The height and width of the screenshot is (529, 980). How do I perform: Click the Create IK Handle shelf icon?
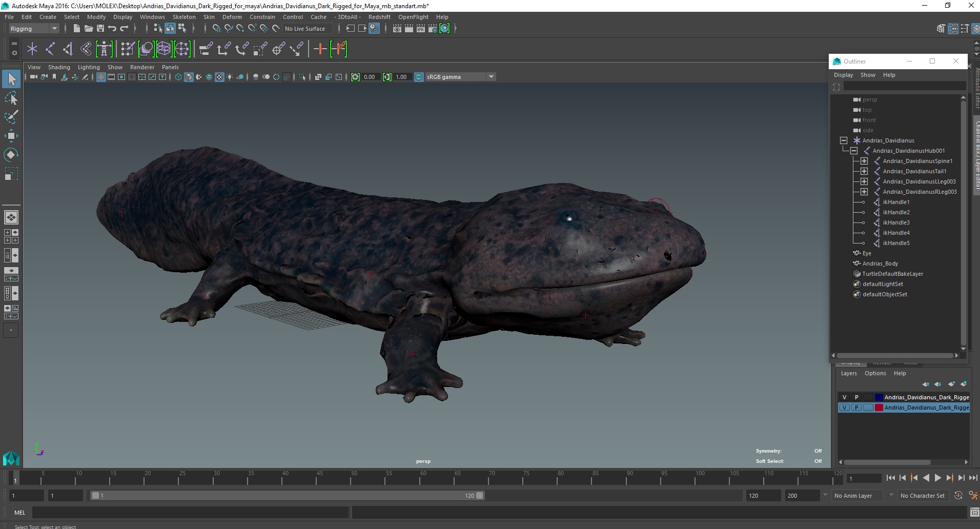(68, 49)
